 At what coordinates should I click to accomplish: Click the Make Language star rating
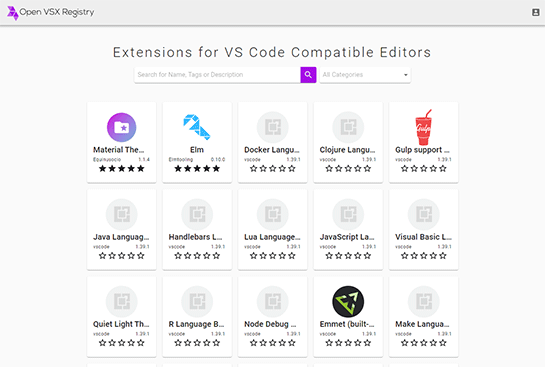[x=423, y=343]
